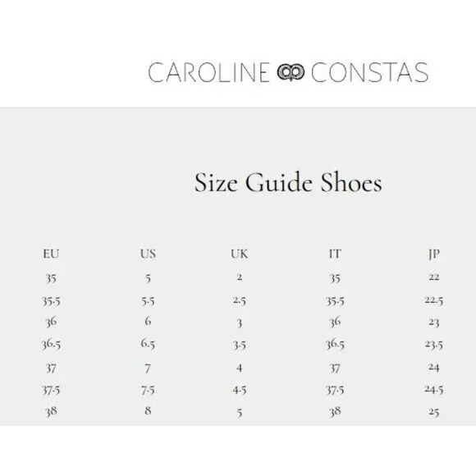Image resolution: width=476 pixels, height=476 pixels.
Task: Click US size 8 cell
Action: coord(149,410)
